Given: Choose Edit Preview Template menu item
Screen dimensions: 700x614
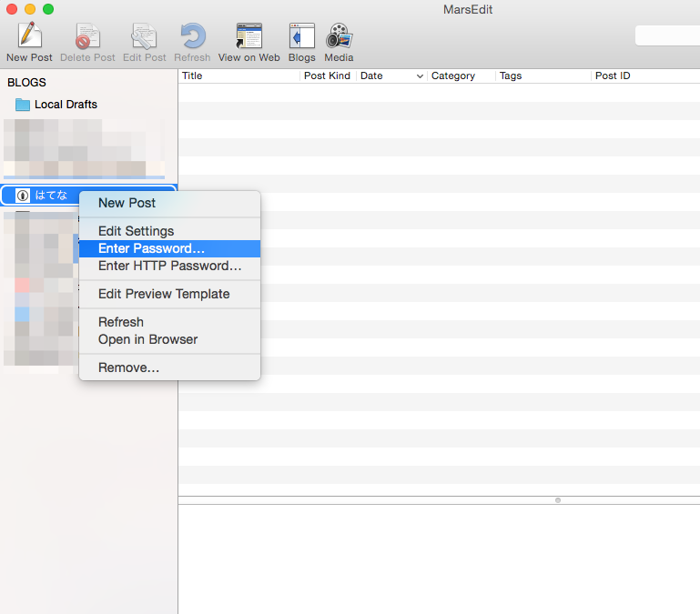Looking at the screenshot, I should (169, 294).
